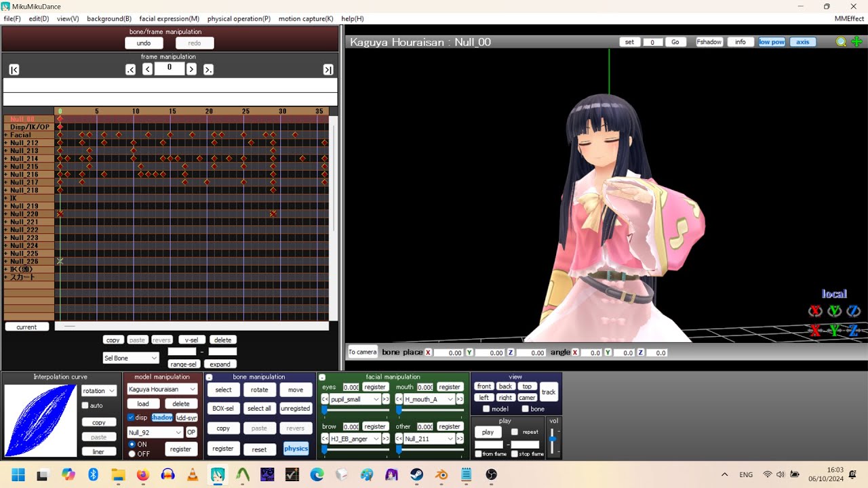This screenshot has width=868, height=488.
Task: Check the stop flame option
Action: coord(515,453)
